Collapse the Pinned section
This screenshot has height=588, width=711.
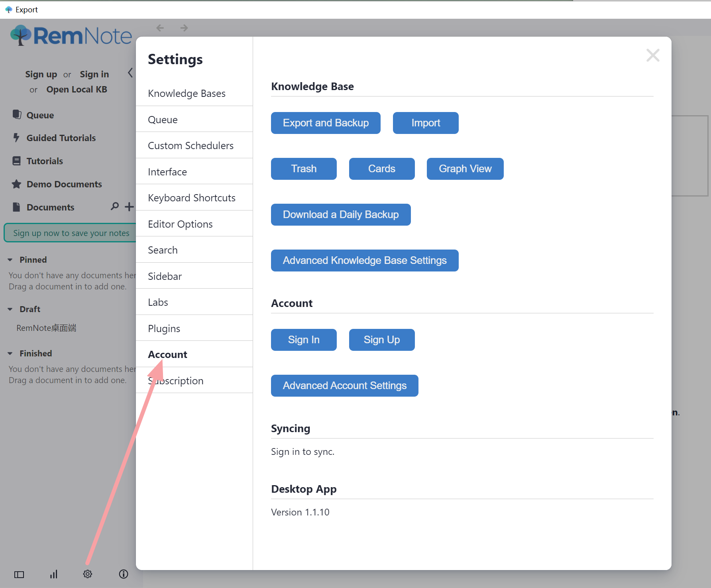tap(10, 260)
